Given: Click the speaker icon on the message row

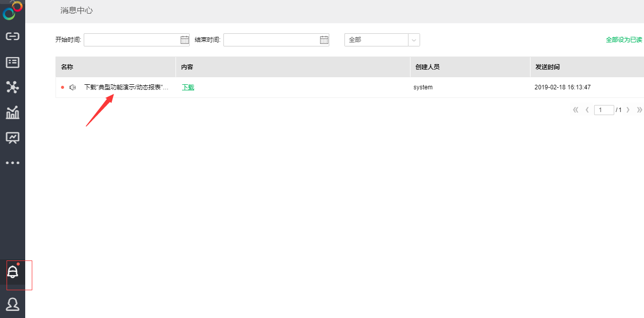Looking at the screenshot, I should (72, 87).
